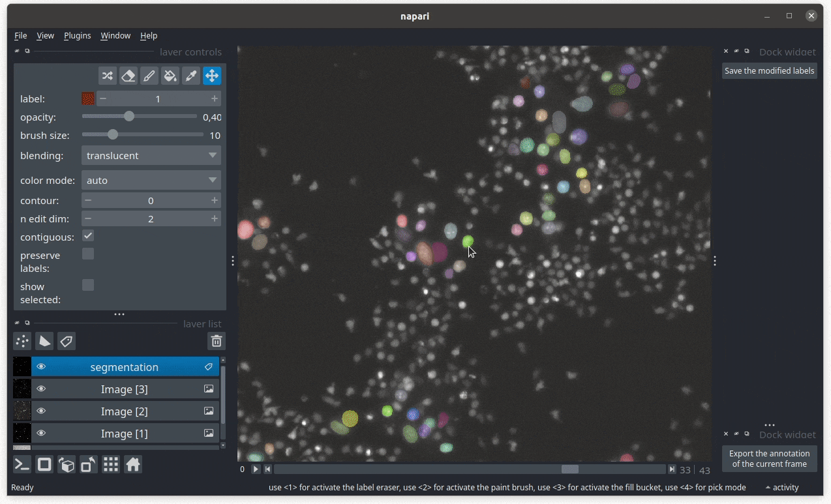
Task: Click the image type icon on Image [3]
Action: tap(209, 389)
